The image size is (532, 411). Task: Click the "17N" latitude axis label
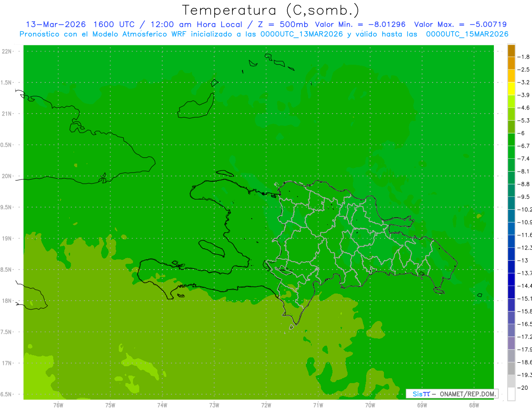tap(7, 363)
